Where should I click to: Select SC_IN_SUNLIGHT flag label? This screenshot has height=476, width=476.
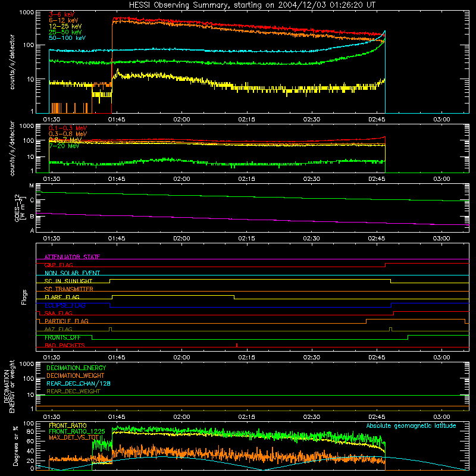68,281
